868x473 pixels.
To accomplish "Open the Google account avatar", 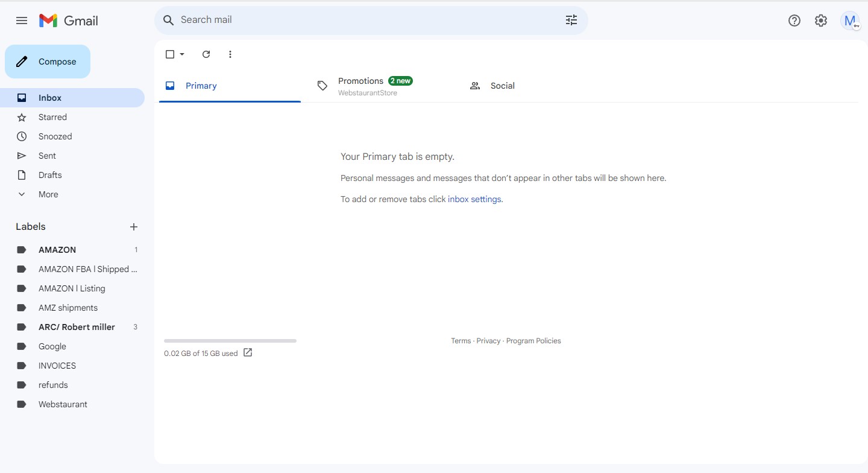I will pos(850,21).
